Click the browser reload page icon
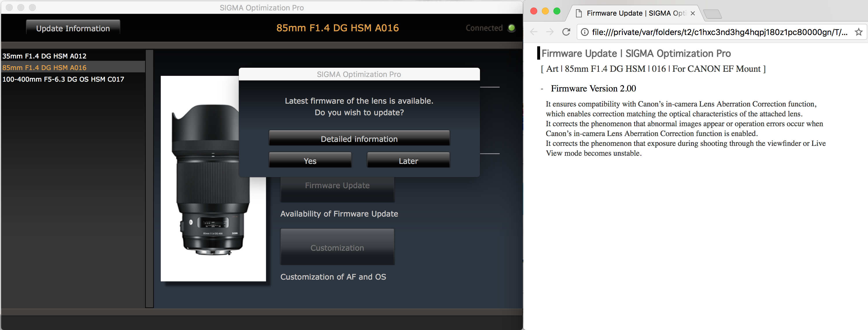 [566, 32]
